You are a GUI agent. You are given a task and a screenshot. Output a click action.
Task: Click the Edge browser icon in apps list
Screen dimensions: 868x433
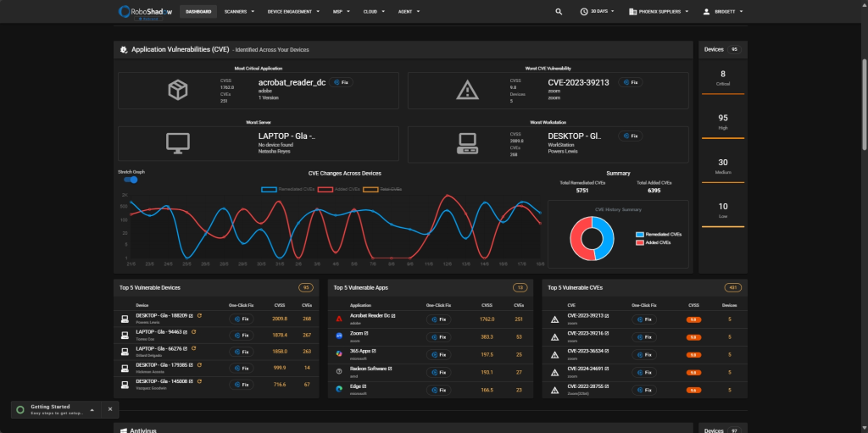(339, 389)
